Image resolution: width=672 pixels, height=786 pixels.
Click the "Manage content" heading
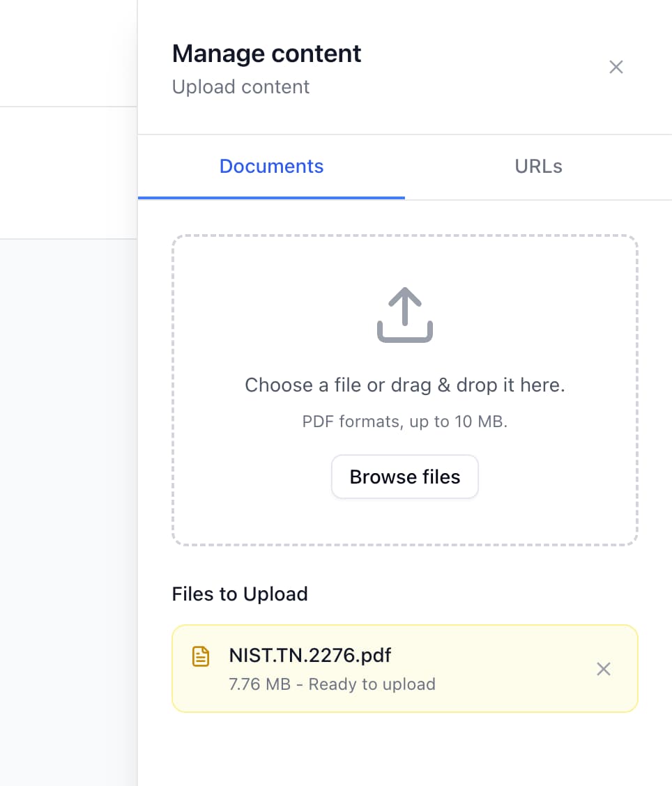(x=266, y=54)
